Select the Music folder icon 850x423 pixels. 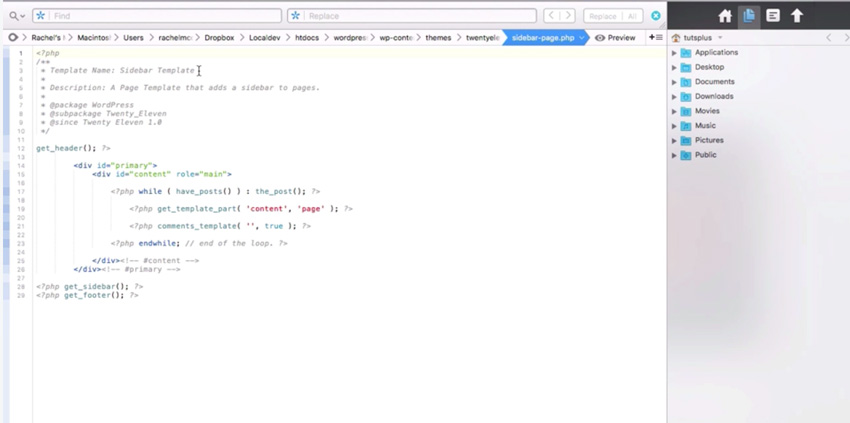[686, 126]
